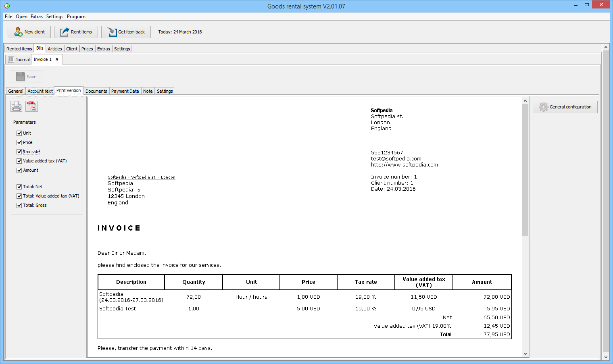The height and width of the screenshot is (364, 613).
Task: Click the INVOICE heading text
Action: pos(119,228)
